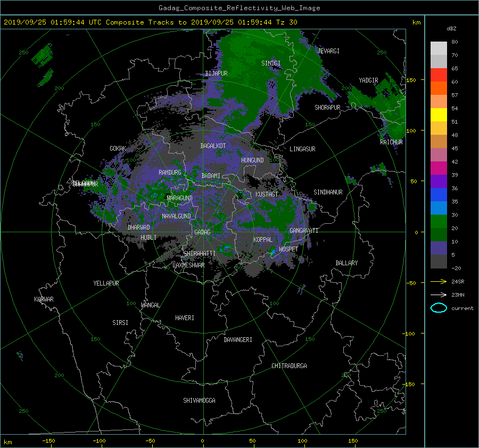Click the SINDGI city label
Screen dimensions: 479x448
(x=271, y=63)
